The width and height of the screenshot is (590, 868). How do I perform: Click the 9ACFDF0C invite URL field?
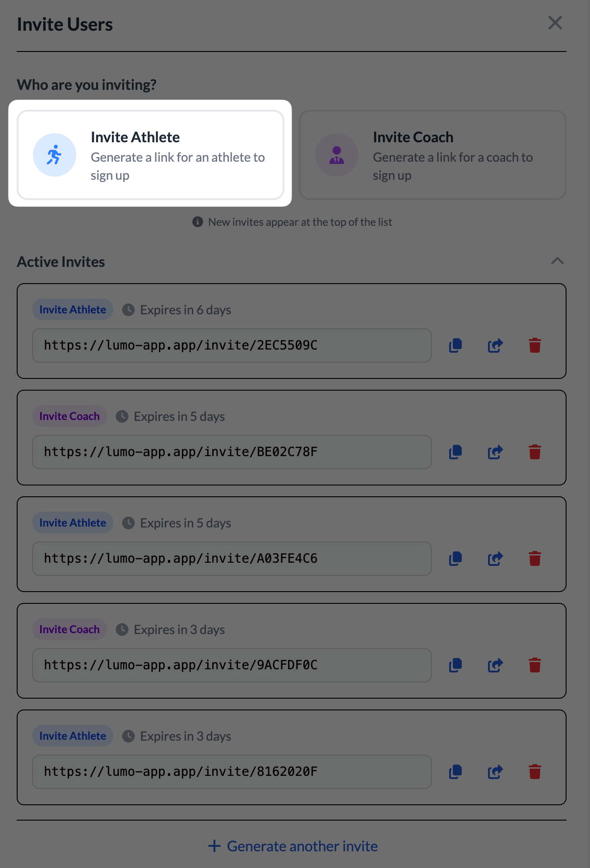232,665
